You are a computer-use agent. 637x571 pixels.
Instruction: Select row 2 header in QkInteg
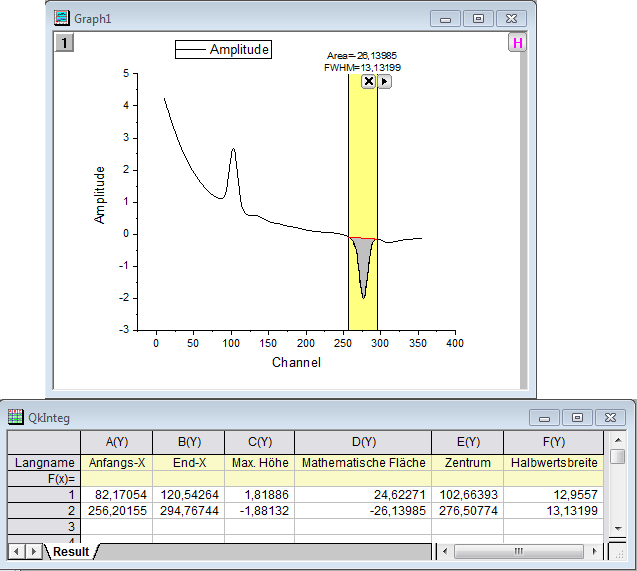44,510
